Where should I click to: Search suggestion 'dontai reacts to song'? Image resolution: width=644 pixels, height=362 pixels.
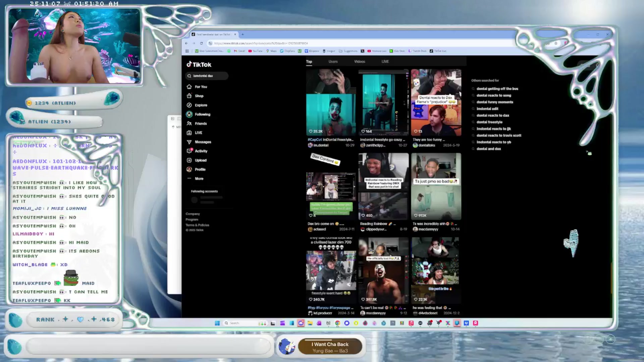[x=494, y=96]
